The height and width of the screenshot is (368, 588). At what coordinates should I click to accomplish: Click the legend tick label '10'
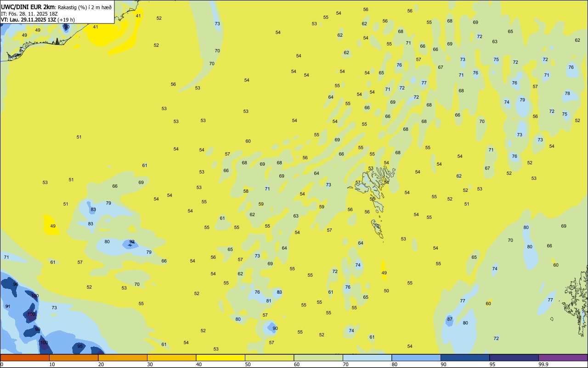click(x=52, y=364)
